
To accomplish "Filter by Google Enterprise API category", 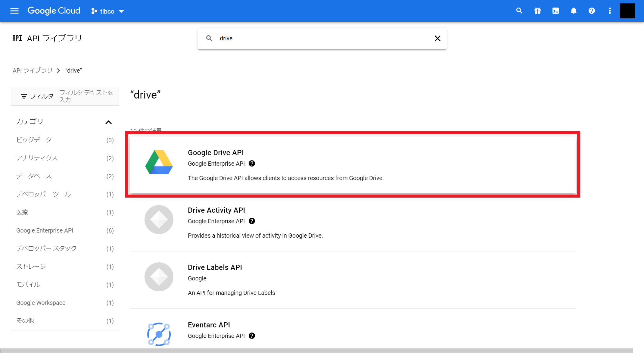I will pyautogui.click(x=65, y=230).
